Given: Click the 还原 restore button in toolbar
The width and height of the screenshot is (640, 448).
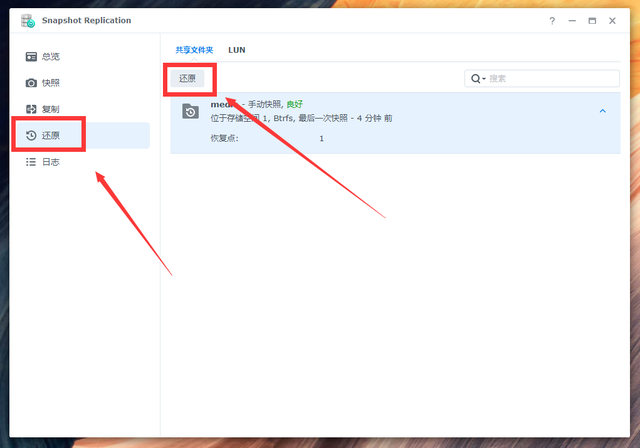Looking at the screenshot, I should click(x=187, y=78).
